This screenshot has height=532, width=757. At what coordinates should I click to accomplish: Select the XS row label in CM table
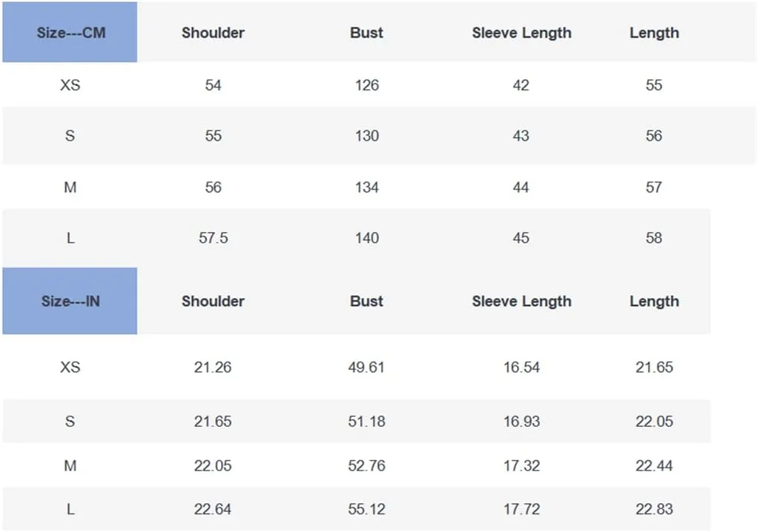click(x=70, y=85)
